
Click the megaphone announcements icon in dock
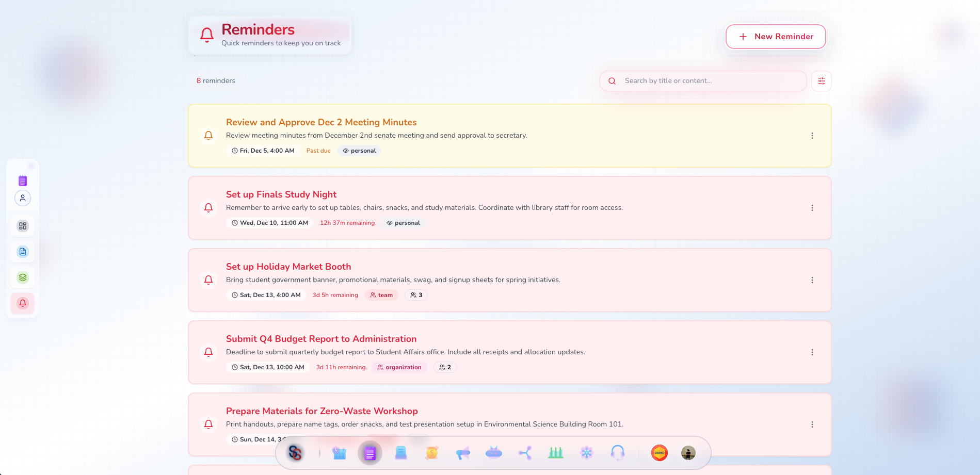pyautogui.click(x=463, y=453)
